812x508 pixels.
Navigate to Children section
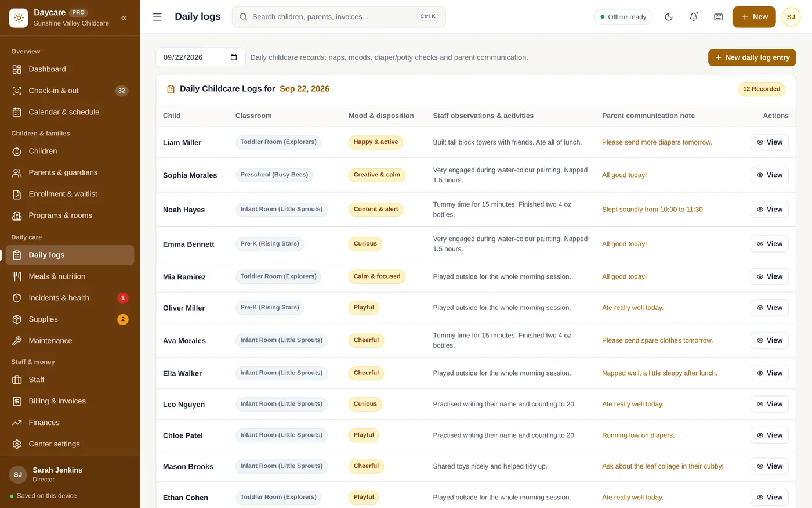[70, 151]
